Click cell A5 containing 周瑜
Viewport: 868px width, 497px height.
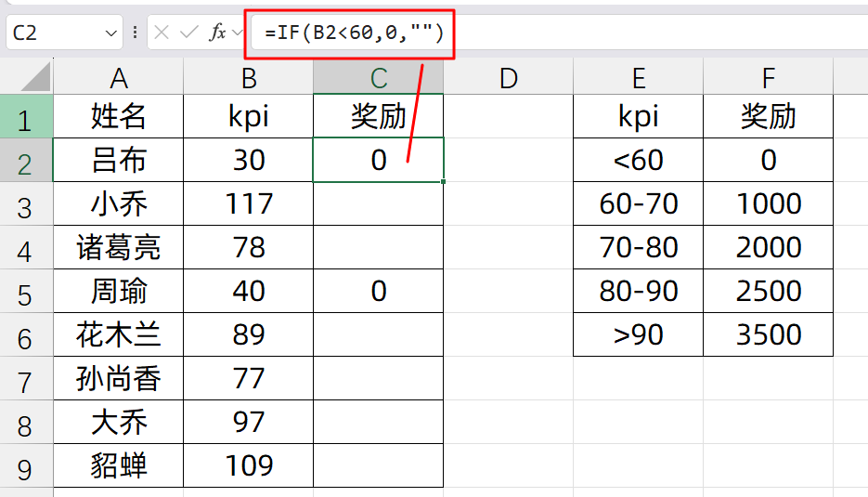(119, 292)
